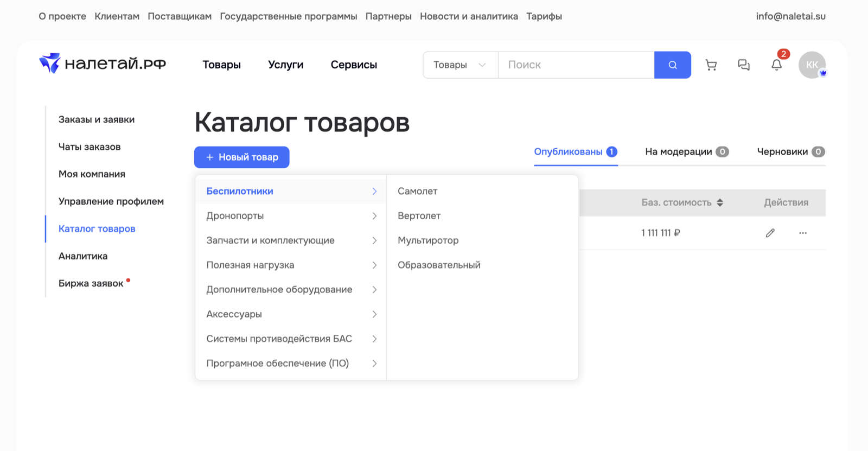This screenshot has height=451, width=868.
Task: Open Чаты заказов in sidebar
Action: pyautogui.click(x=90, y=147)
